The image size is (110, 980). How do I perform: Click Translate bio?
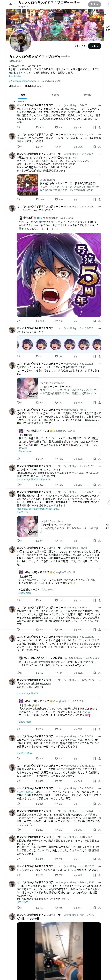[15, 76]
